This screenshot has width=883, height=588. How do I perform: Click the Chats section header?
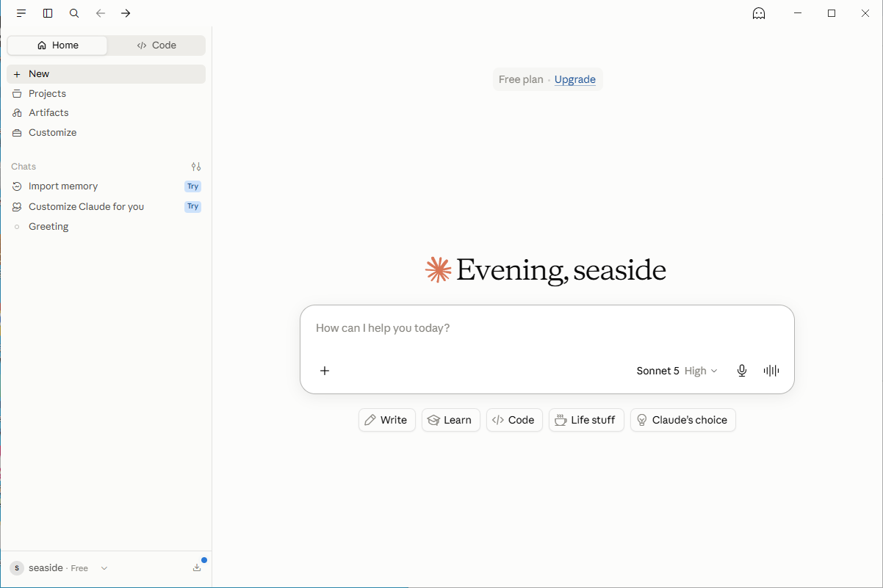(x=24, y=167)
